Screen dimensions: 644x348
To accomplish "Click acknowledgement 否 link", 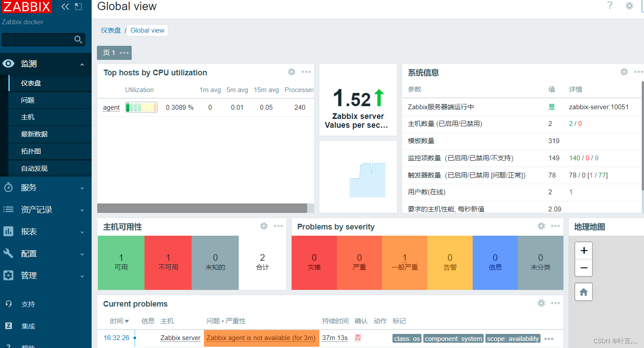I will click(358, 338).
